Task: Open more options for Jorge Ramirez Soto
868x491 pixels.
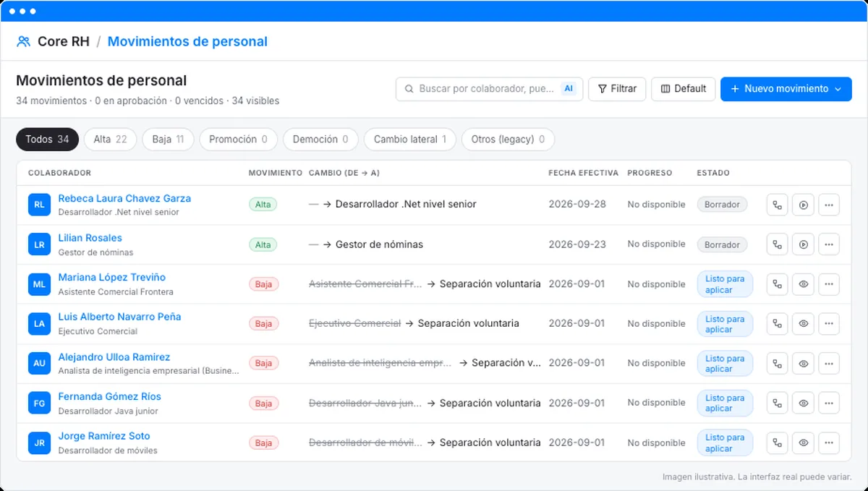Action: coord(829,443)
